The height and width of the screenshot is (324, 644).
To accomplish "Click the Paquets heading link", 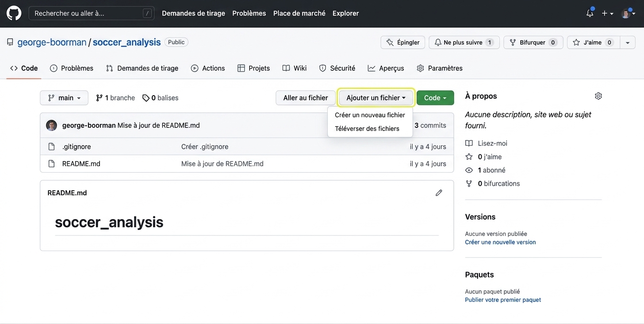I will pos(479,274).
